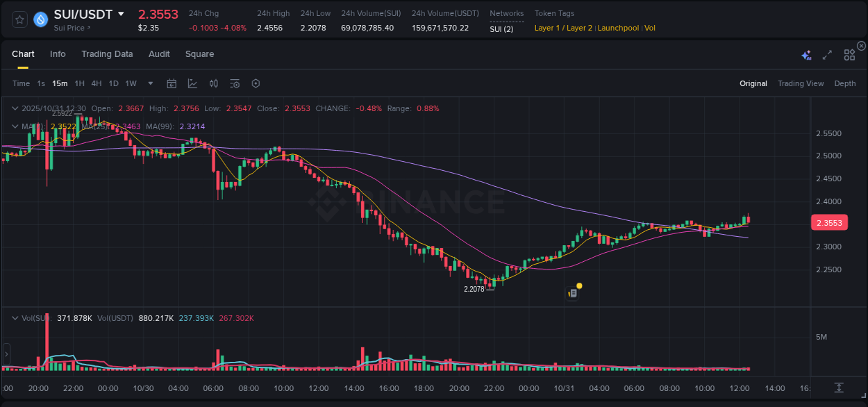Open more timeframes dropdown next to 1W

tap(149, 83)
